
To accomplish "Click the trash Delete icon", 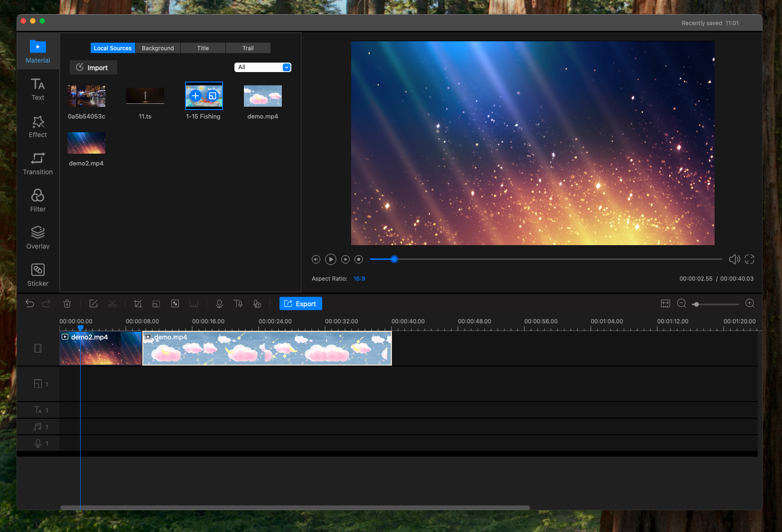I will click(x=67, y=303).
